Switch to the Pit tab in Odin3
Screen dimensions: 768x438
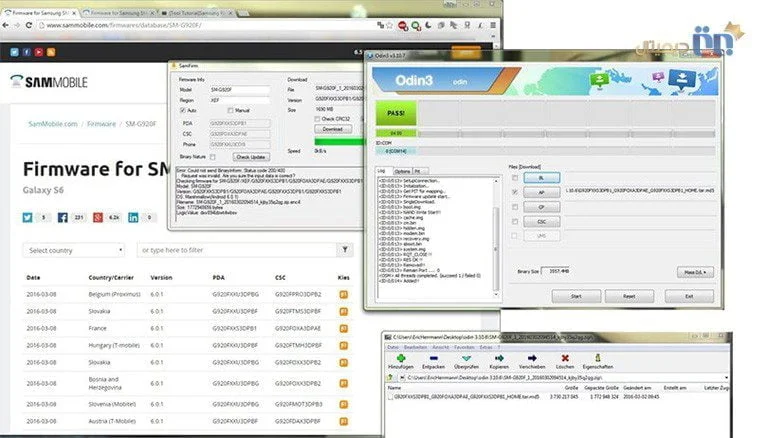(x=418, y=171)
